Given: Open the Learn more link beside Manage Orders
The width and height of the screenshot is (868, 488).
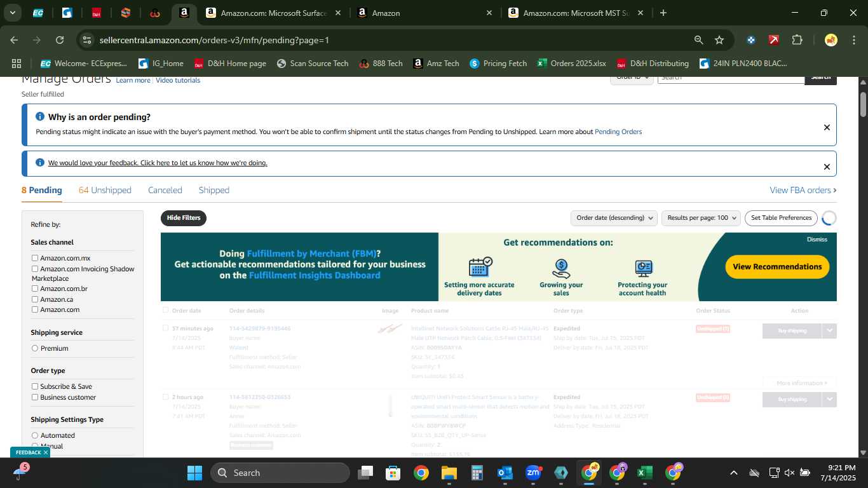Looking at the screenshot, I should pos(133,80).
